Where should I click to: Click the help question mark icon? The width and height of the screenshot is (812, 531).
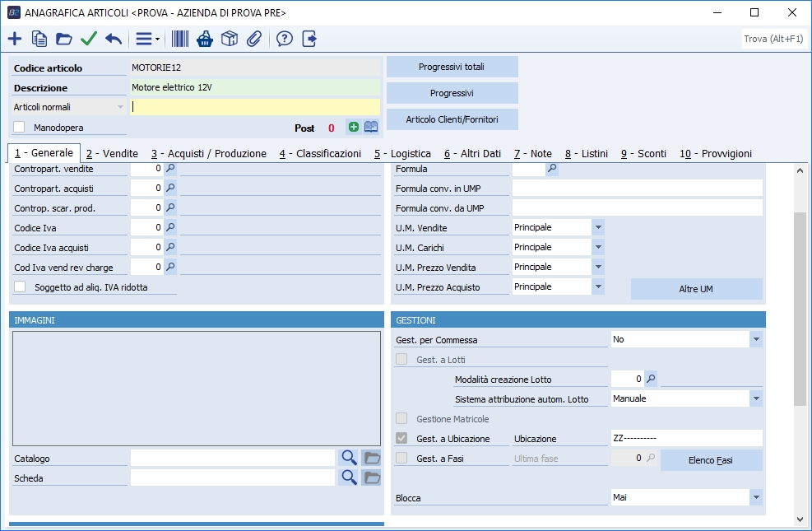pyautogui.click(x=285, y=39)
